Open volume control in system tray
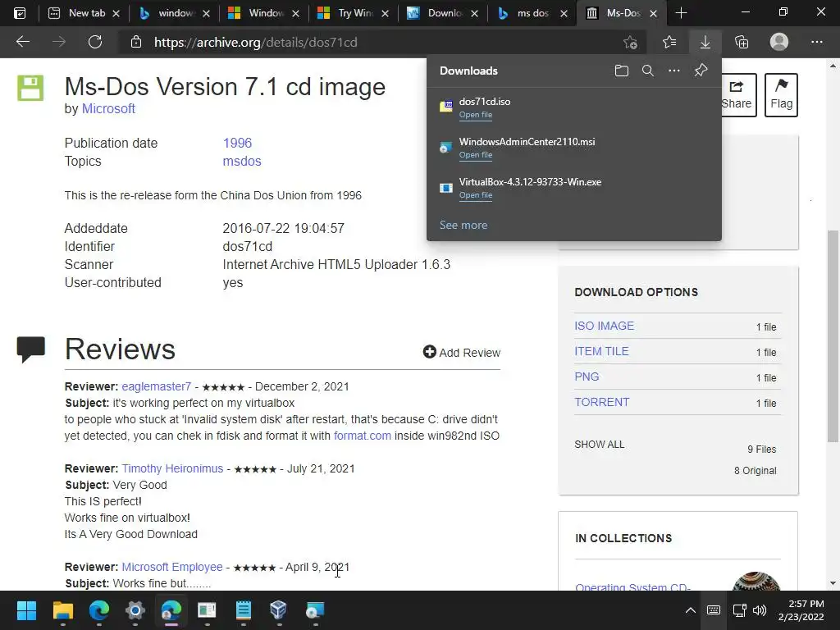 [760, 610]
